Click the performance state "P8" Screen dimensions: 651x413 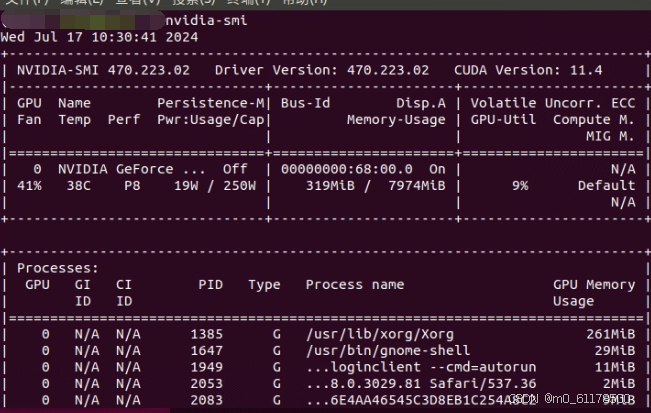(x=132, y=186)
